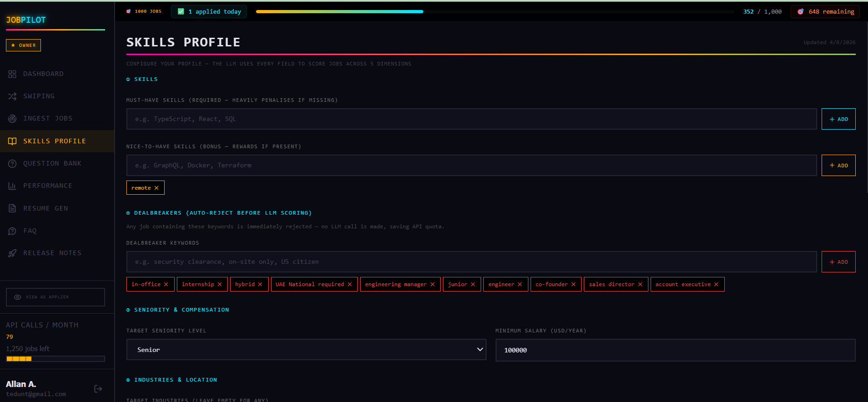Click the '1 applied today' checkbox badge
Image resolution: width=868 pixels, height=402 pixels.
click(x=209, y=12)
